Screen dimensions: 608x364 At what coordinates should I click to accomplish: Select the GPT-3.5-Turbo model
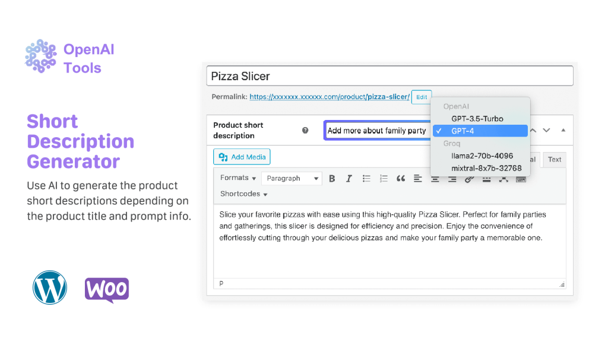click(x=478, y=119)
